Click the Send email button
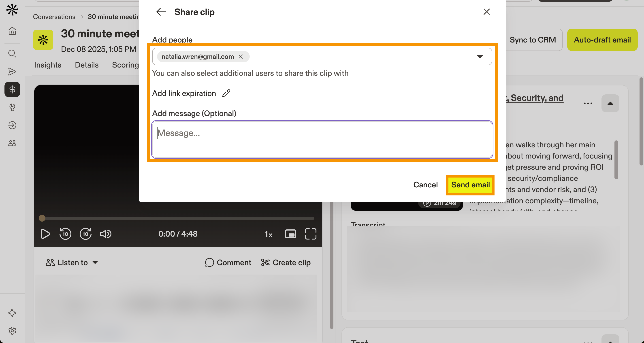Screen dimensions: 644x343 tap(470, 185)
